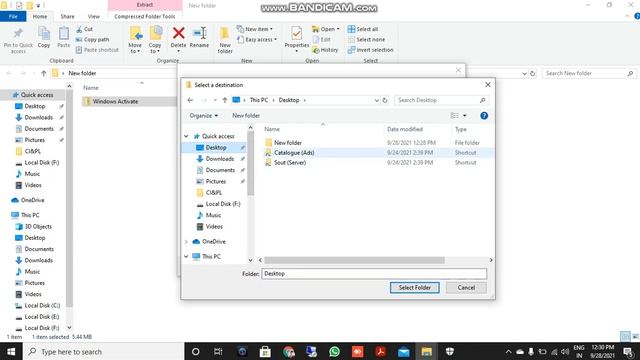The image size is (640, 360).
Task: Switch to the Home tab
Action: pyautogui.click(x=40, y=16)
